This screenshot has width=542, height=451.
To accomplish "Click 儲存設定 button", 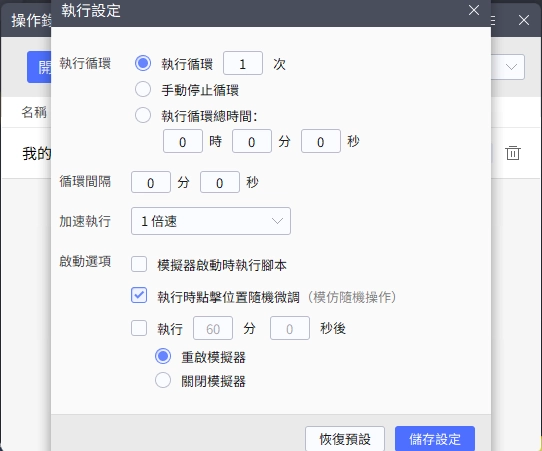I will 435,439.
